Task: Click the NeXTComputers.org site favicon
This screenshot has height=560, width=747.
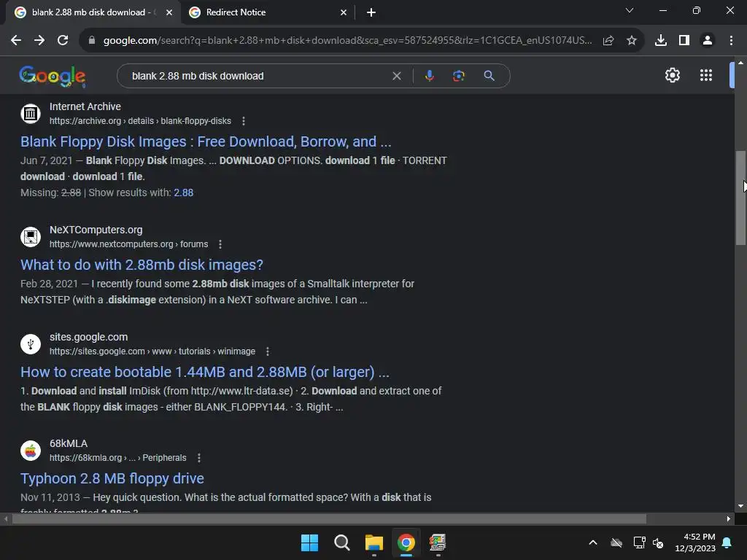Action: coord(31,237)
